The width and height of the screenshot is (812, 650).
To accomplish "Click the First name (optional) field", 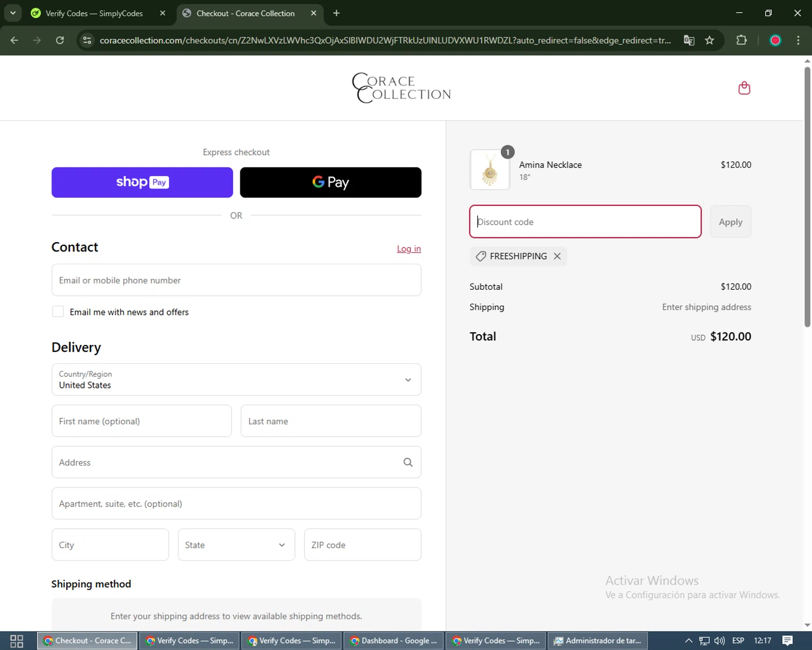I will tap(141, 421).
